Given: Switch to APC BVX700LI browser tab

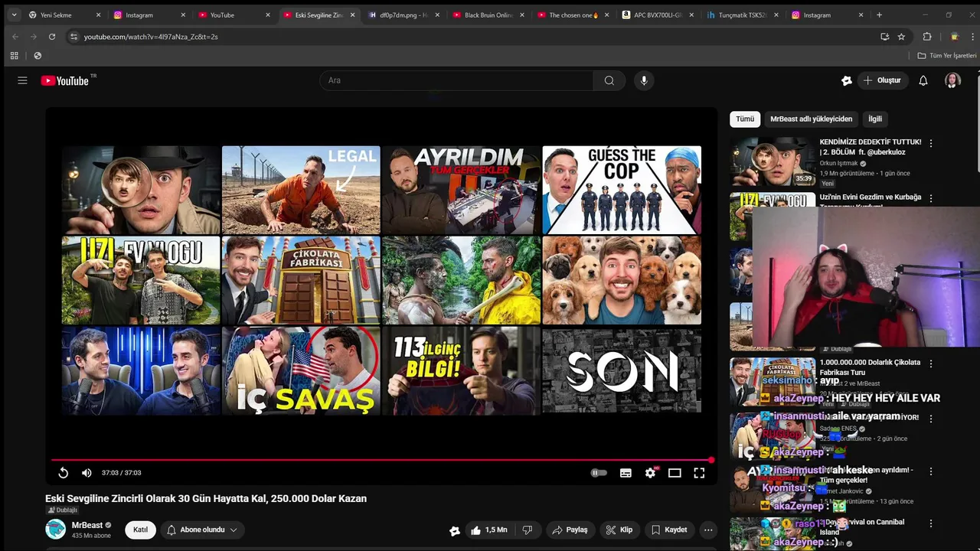Looking at the screenshot, I should (657, 15).
